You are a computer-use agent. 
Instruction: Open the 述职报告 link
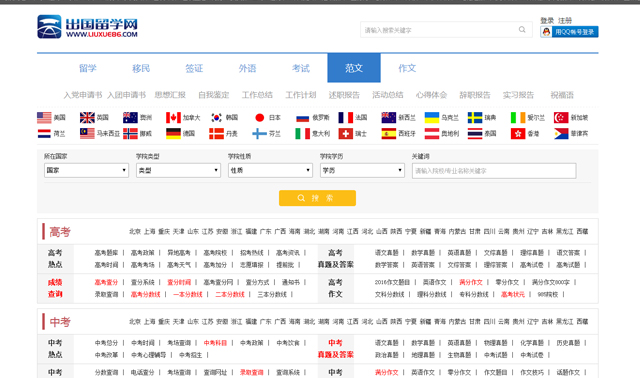[x=344, y=95]
